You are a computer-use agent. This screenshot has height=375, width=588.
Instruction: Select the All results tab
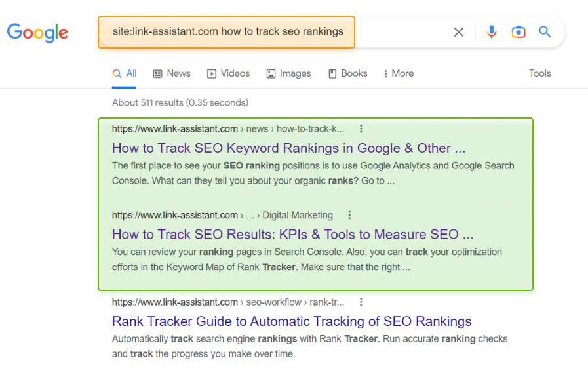(125, 73)
